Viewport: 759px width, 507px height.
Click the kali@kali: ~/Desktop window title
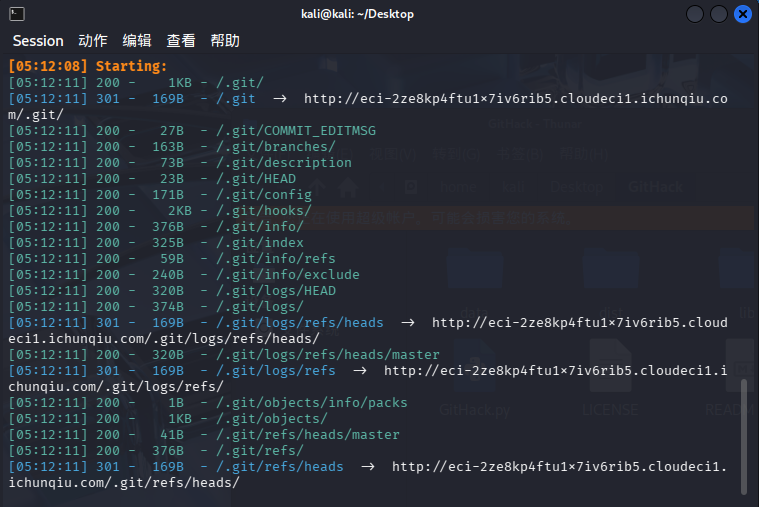click(x=357, y=14)
